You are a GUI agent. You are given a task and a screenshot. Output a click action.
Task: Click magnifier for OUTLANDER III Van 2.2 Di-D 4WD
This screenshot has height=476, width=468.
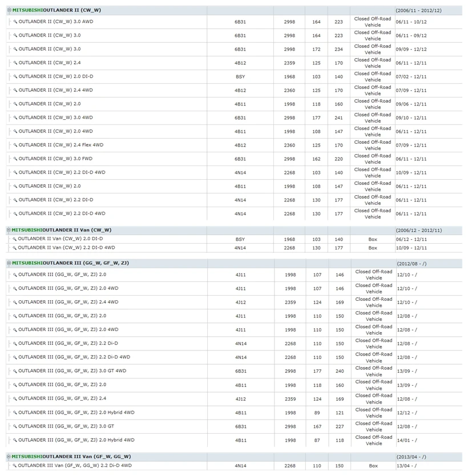click(15, 465)
